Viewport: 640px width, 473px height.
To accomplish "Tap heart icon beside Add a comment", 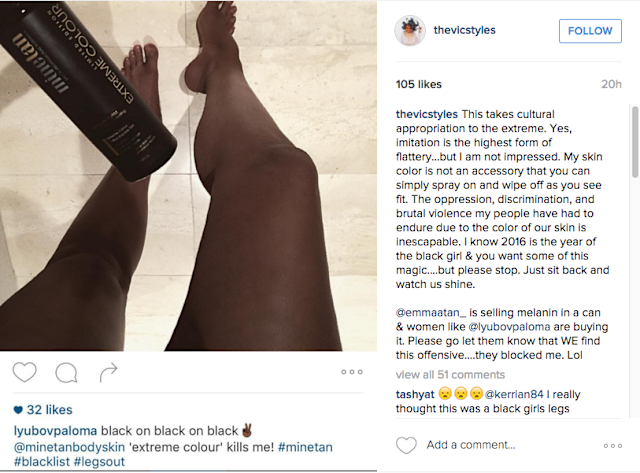I will click(x=406, y=445).
